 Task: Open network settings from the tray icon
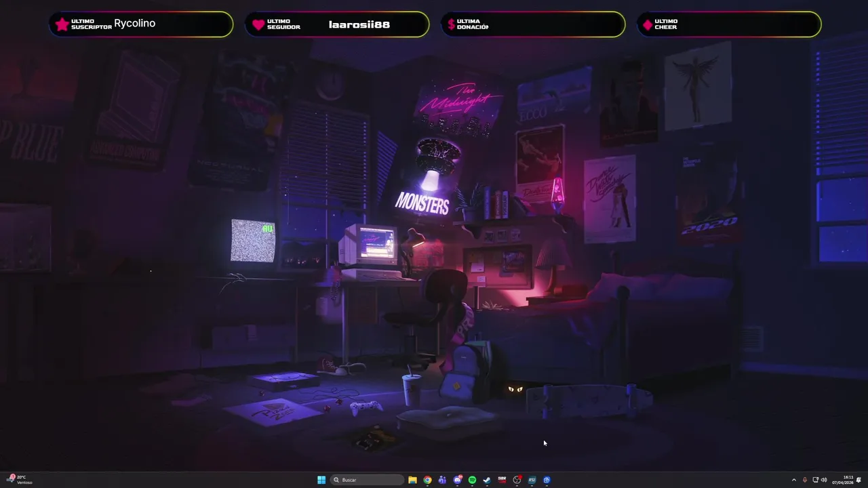tap(815, 480)
